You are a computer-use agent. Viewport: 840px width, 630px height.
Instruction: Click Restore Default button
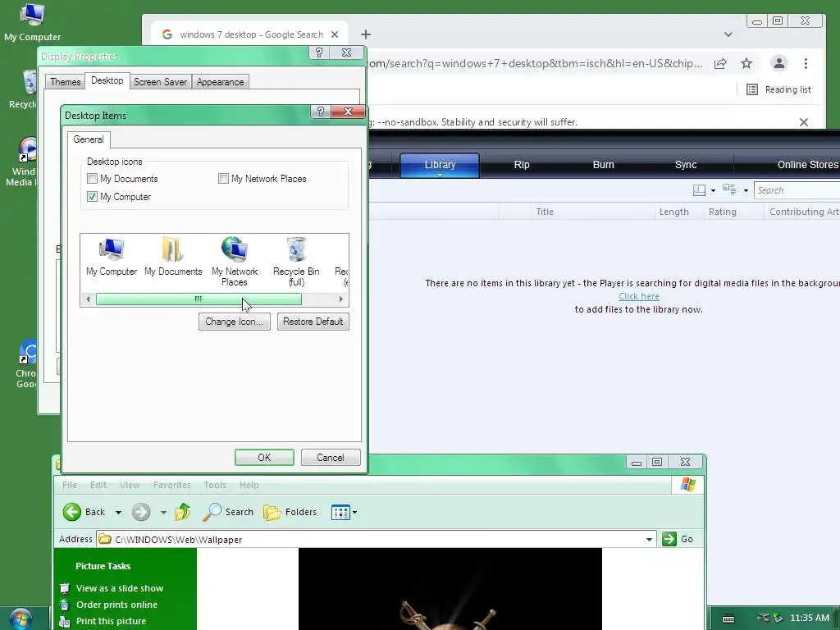(313, 322)
